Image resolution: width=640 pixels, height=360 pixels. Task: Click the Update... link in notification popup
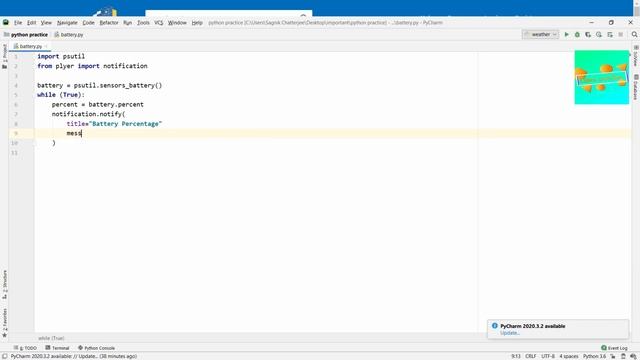point(510,333)
